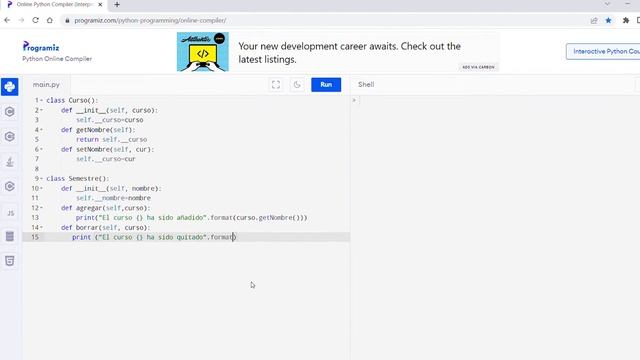Click the 'ha sido añadido' print statement
Image resolution: width=640 pixels, height=360 pixels.
pos(191,218)
